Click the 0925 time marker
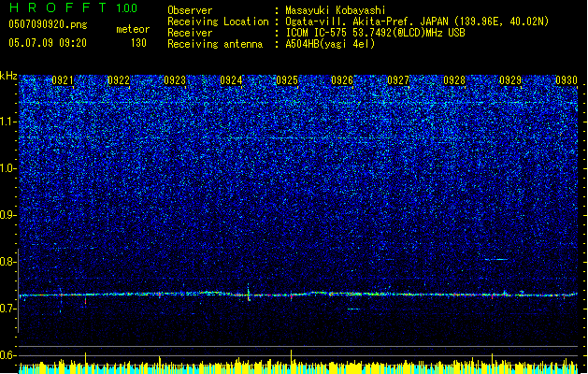 [x=287, y=80]
